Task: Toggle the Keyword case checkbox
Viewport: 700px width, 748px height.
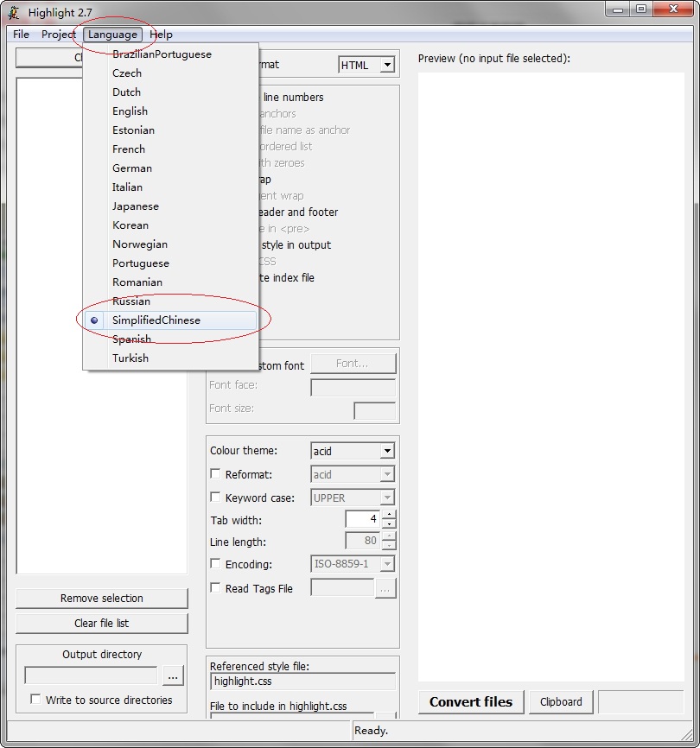Action: click(216, 498)
